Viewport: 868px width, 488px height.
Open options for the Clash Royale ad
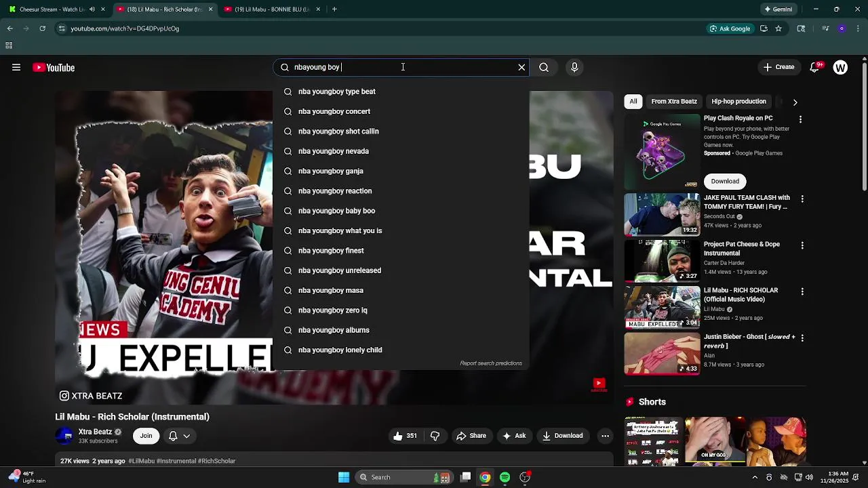click(800, 119)
